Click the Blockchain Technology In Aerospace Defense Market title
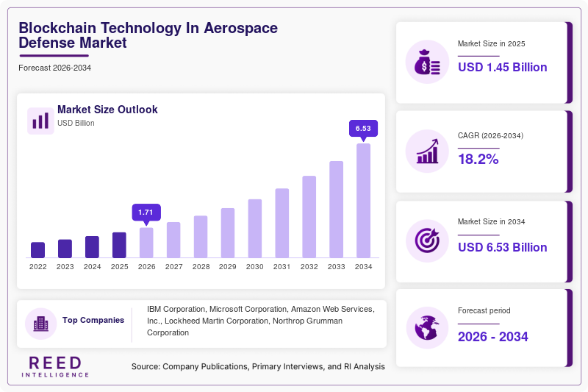Image resolution: width=588 pixels, height=392 pixels. [x=148, y=35]
